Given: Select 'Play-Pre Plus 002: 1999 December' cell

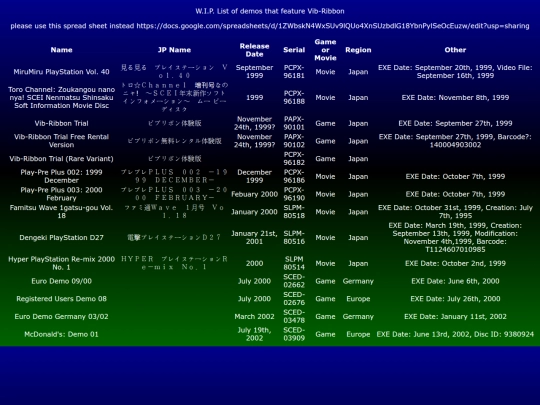Looking at the screenshot, I should (61, 176).
